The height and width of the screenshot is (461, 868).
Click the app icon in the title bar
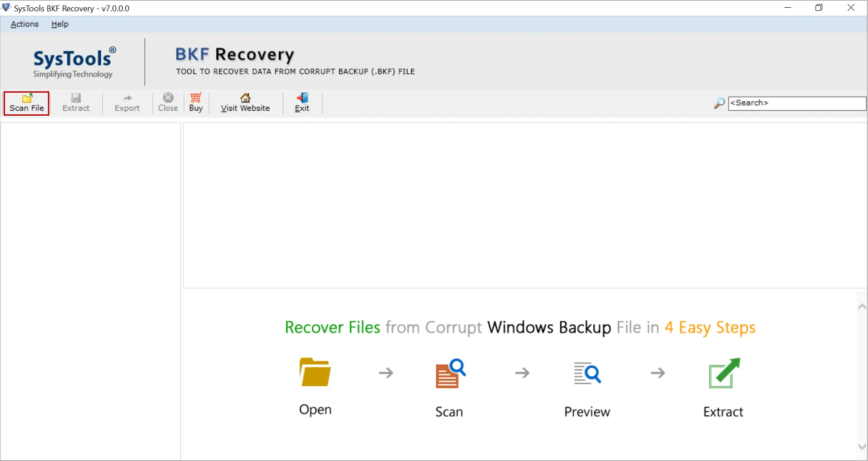tap(6, 8)
